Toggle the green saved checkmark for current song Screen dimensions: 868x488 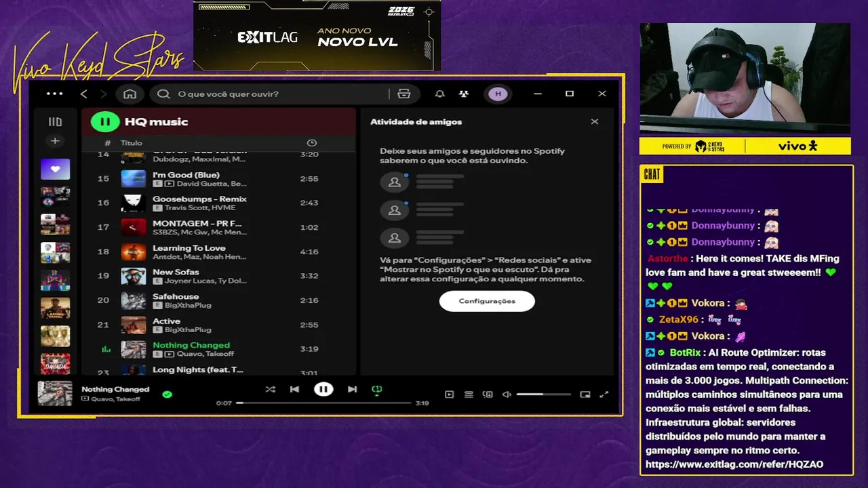point(167,394)
